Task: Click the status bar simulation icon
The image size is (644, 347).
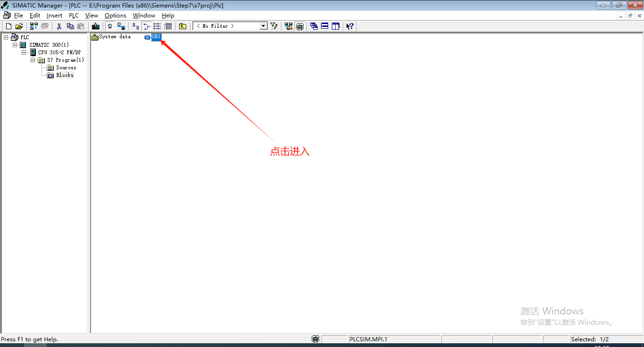Action: tap(315, 339)
